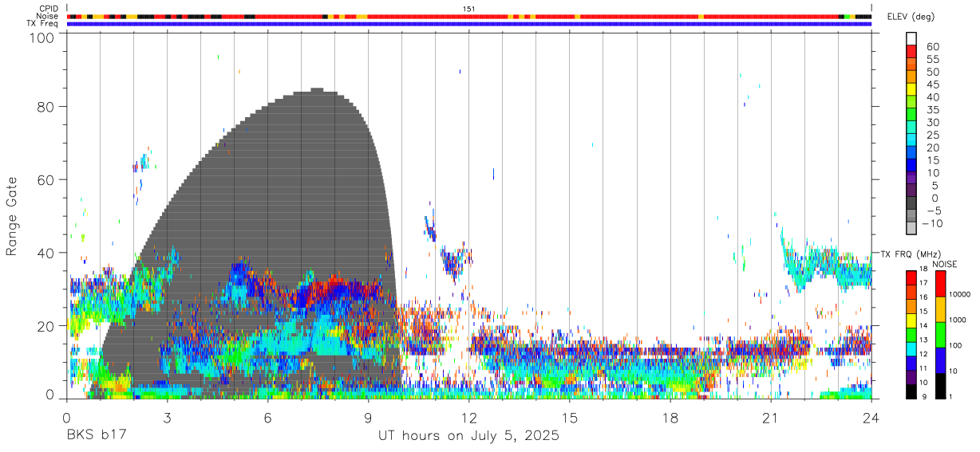
Task: Pick the yellow ELEV segment between 45 and 40
Action: (x=911, y=91)
